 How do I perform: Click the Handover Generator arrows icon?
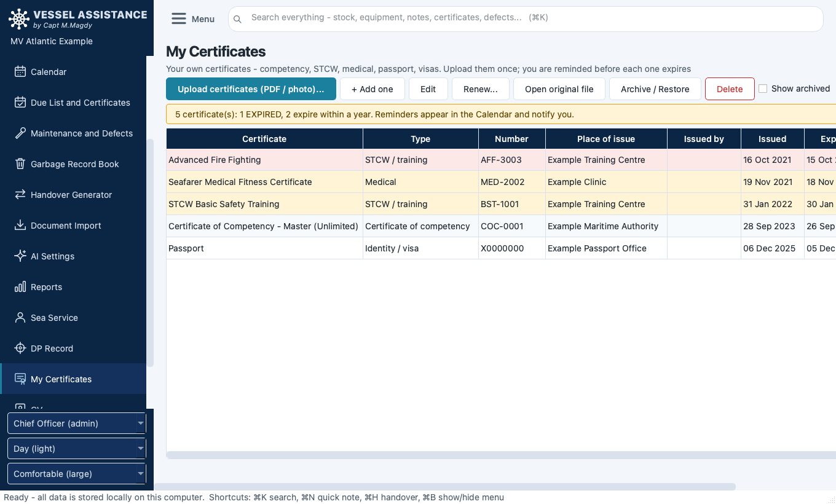[20, 195]
